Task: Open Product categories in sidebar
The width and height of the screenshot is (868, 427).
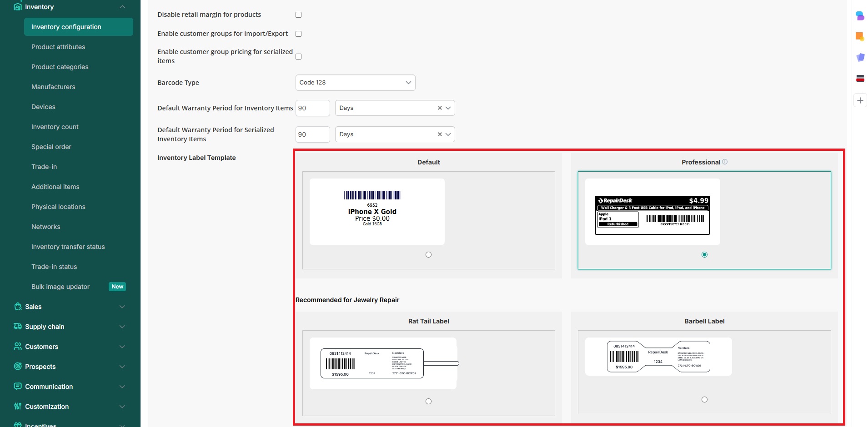Action: pyautogui.click(x=60, y=67)
